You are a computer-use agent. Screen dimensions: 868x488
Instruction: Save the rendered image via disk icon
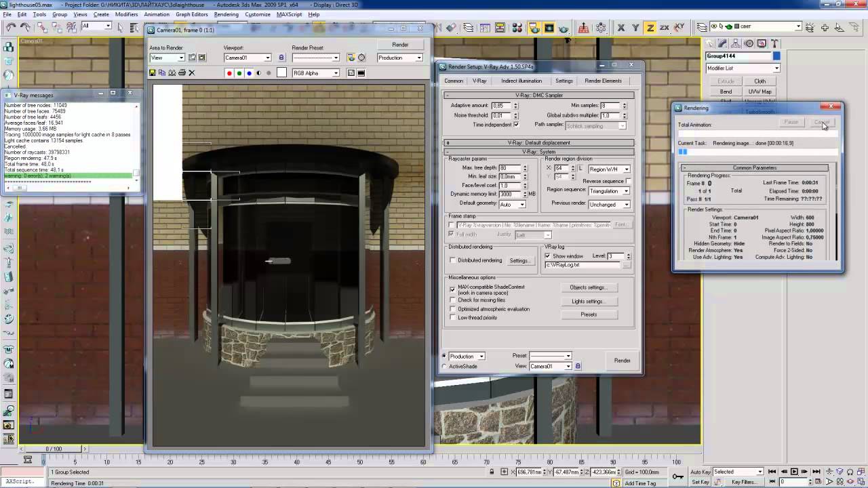[153, 73]
